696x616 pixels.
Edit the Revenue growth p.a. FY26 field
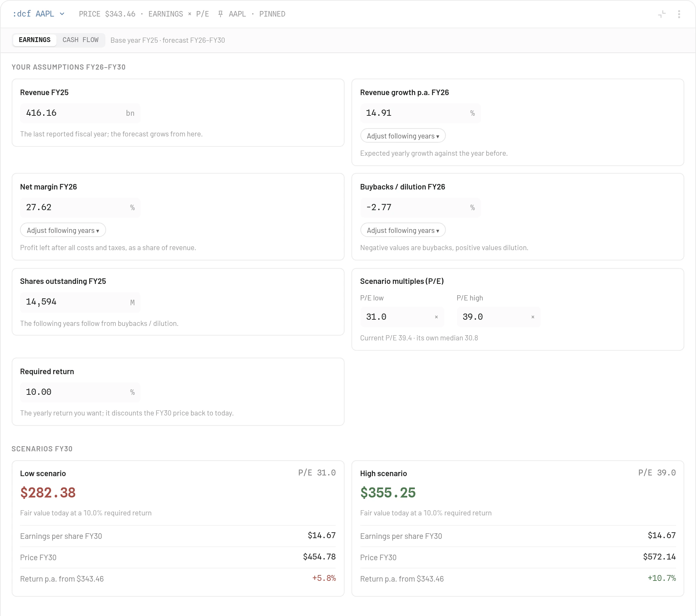[420, 113]
